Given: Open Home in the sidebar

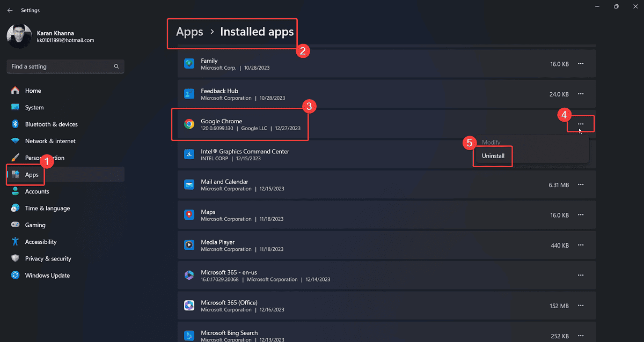Looking at the screenshot, I should (x=65, y=91).
